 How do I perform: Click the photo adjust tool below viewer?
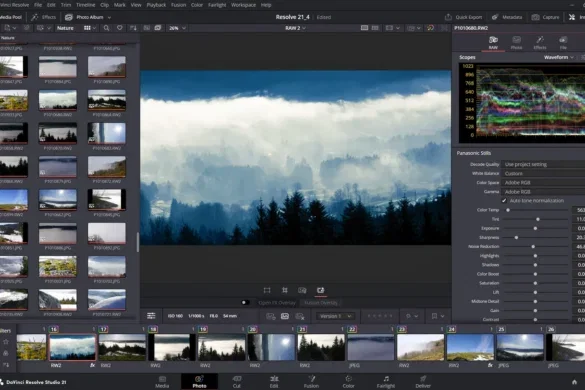pyautogui.click(x=302, y=290)
